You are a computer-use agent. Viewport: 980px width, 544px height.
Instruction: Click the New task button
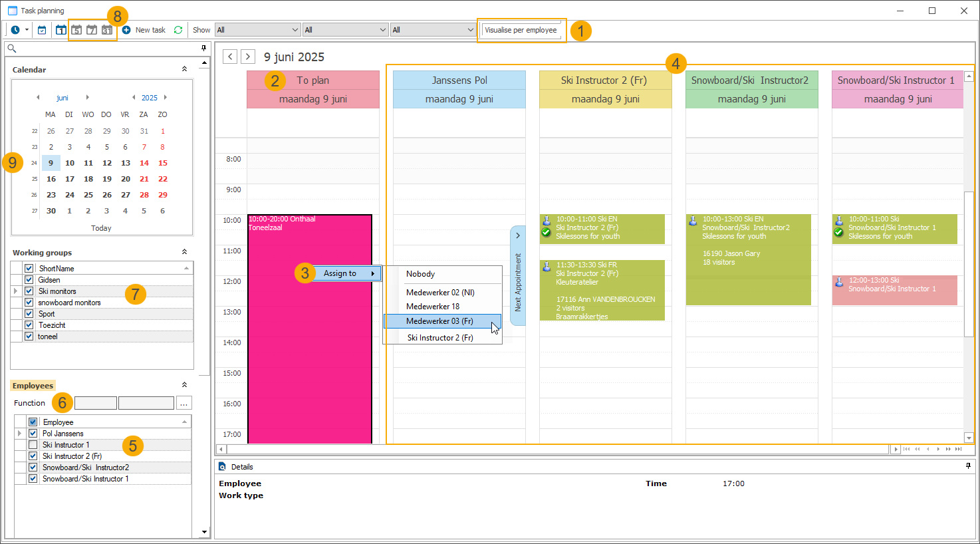(144, 30)
